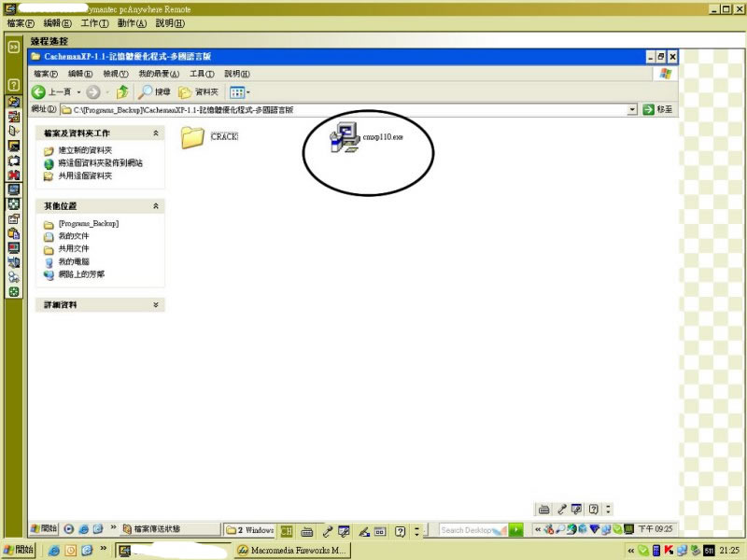The height and width of the screenshot is (560, 747).
Task: Click the question mark help icon in pcAnywhere sidebar
Action: pyautogui.click(x=14, y=85)
